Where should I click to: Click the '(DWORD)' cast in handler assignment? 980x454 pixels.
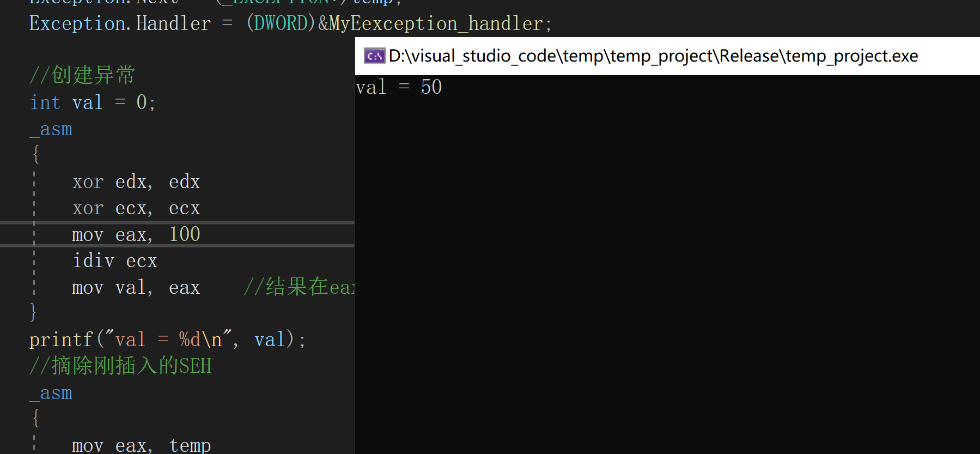coord(281,23)
